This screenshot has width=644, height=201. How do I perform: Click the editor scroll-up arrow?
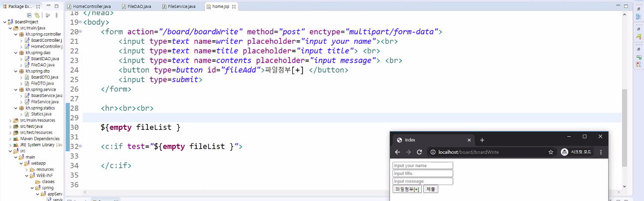pyautogui.click(x=625, y=14)
